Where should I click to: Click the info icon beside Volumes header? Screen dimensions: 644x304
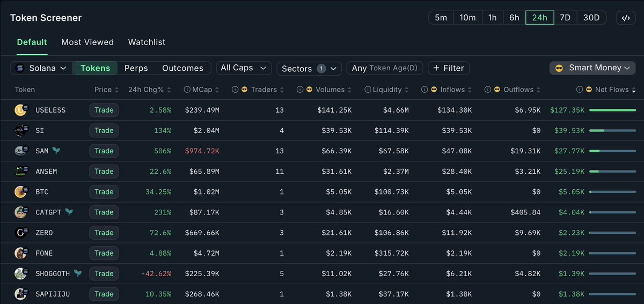tap(300, 90)
